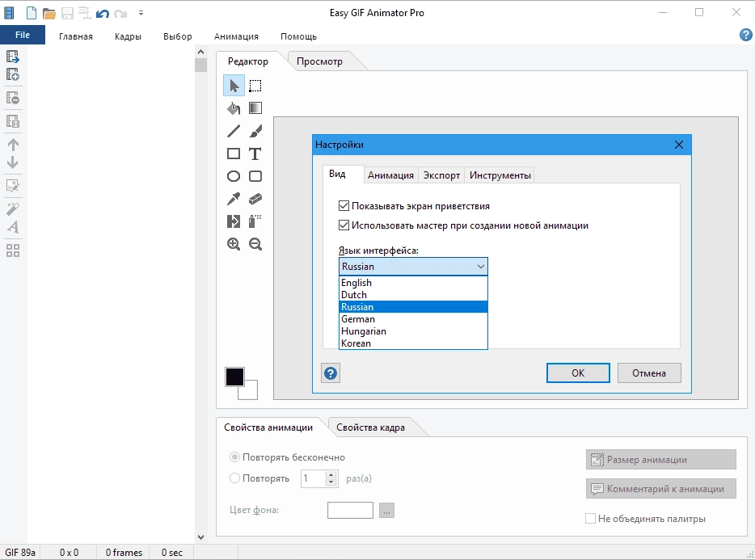Click the New document icon in title bar

pos(32,13)
